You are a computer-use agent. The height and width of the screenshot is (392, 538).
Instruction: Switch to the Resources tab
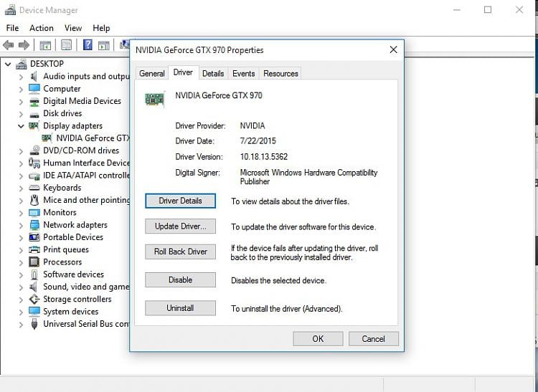280,73
